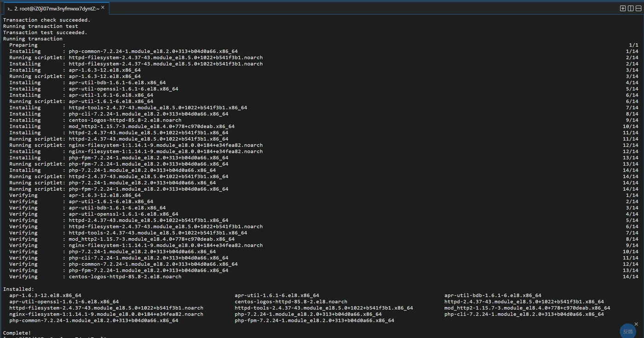
Task: Click 'Transaction test succeeded.' line
Action: (x=45, y=33)
